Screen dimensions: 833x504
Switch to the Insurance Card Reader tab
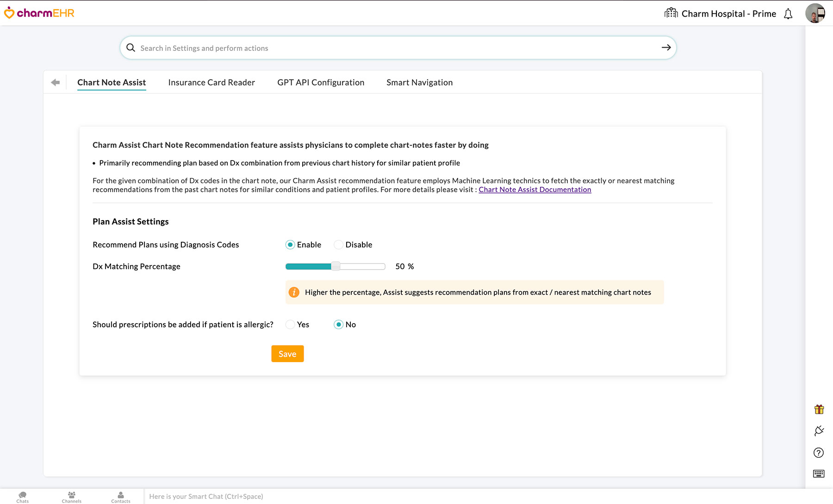point(211,82)
